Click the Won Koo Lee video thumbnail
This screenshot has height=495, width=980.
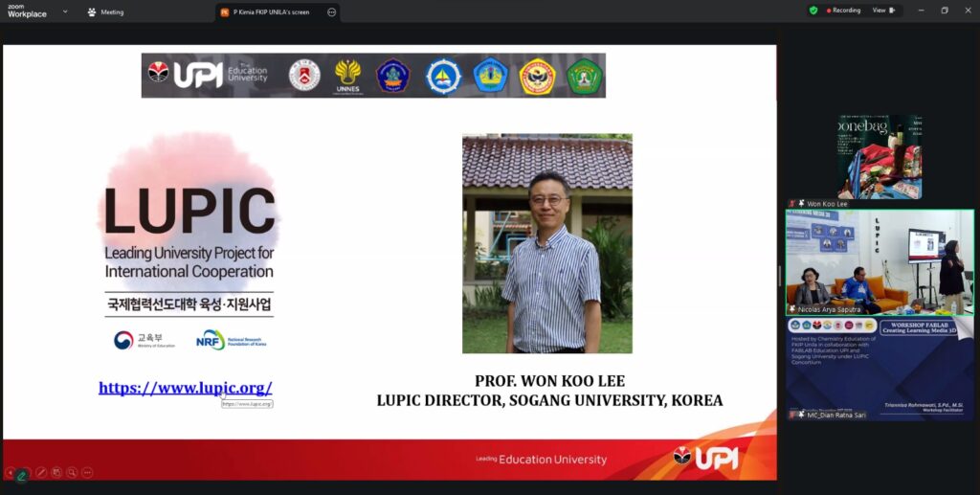coord(879,156)
